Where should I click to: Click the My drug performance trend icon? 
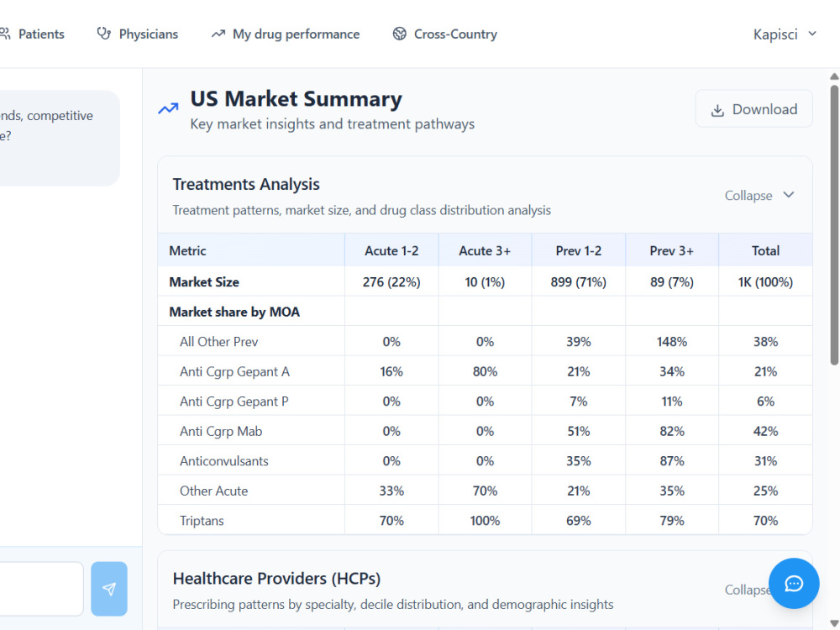click(218, 34)
